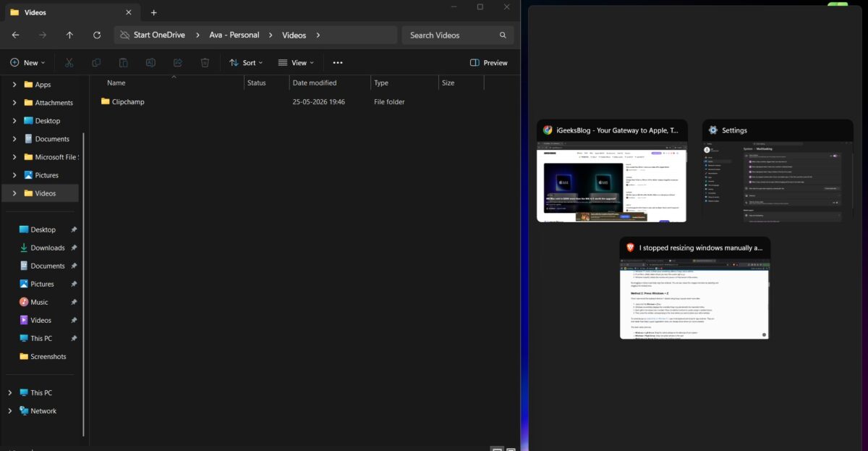Image resolution: width=868 pixels, height=451 pixels.
Task: Click the Music note icon
Action: 24,302
